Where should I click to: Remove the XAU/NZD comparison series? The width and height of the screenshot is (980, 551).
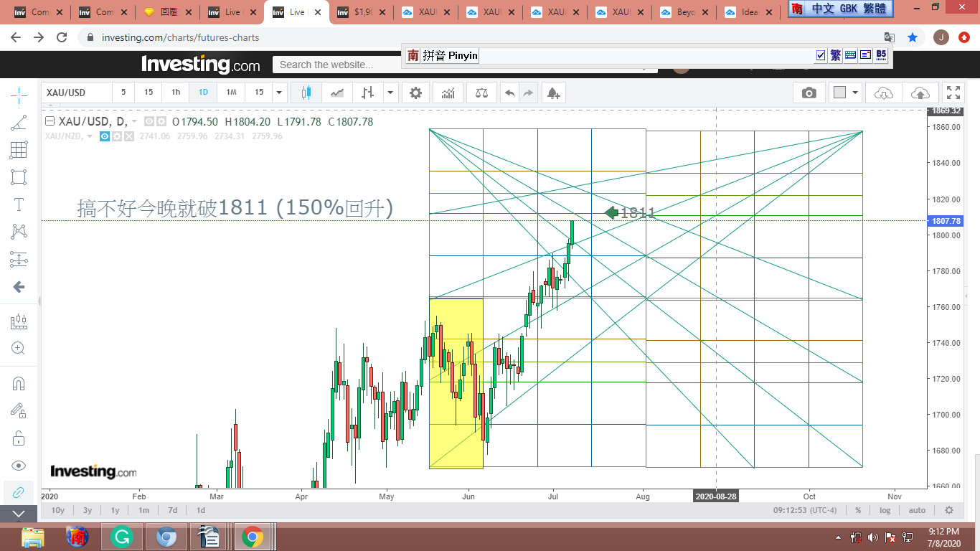tap(129, 136)
